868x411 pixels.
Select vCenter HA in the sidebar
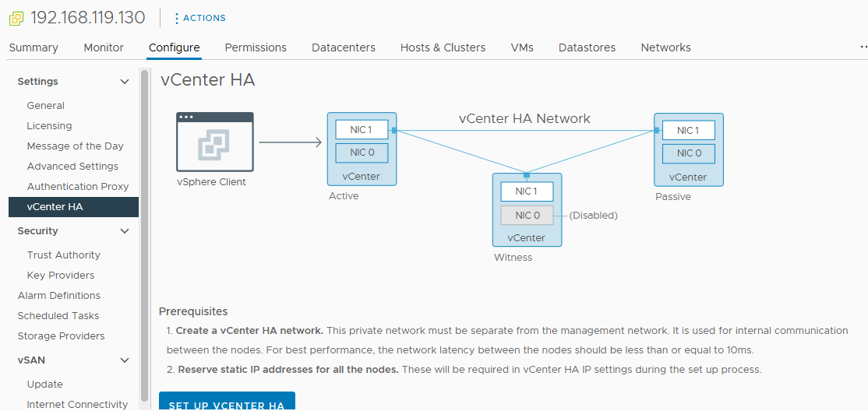click(73, 207)
